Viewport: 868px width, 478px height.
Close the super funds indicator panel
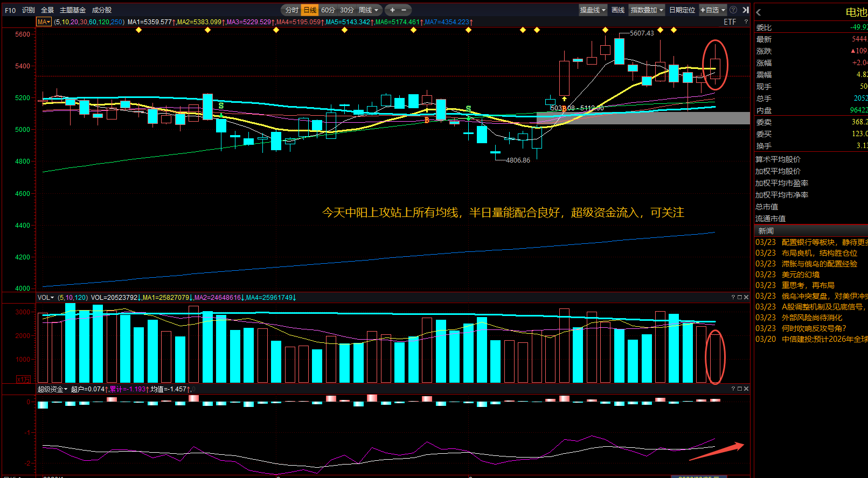point(746,389)
